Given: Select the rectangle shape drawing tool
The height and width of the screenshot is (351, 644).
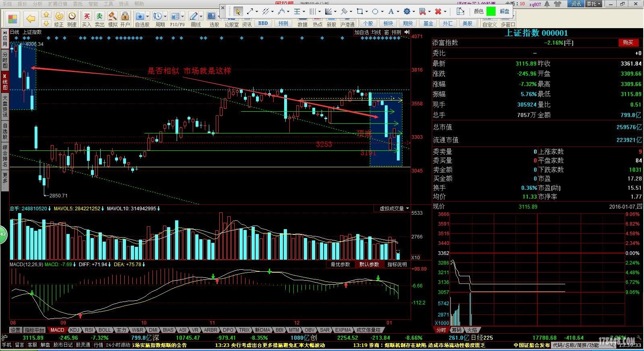Looking at the screenshot, I should (x=360, y=11).
